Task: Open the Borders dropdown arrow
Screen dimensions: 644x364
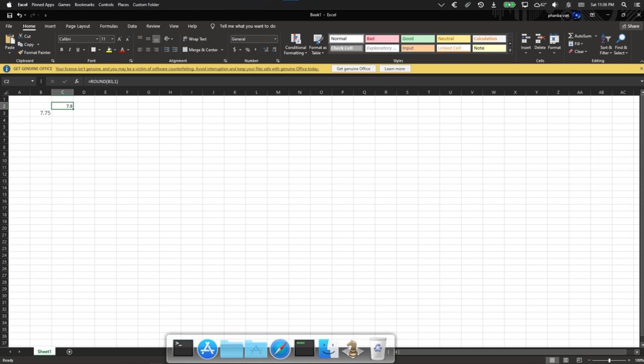Action: pos(99,50)
